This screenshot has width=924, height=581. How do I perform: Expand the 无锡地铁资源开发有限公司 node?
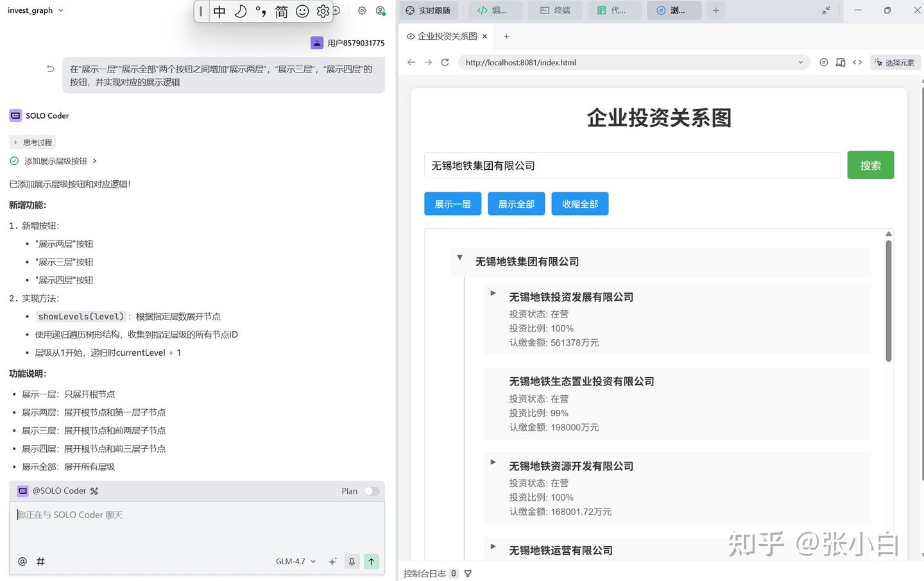(x=493, y=462)
